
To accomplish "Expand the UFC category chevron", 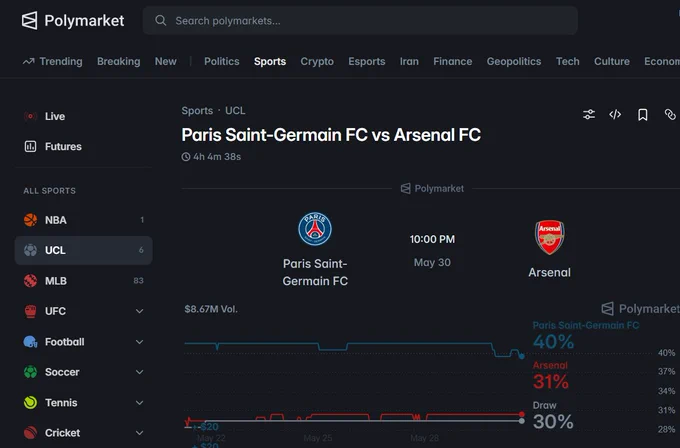I will point(139,311).
